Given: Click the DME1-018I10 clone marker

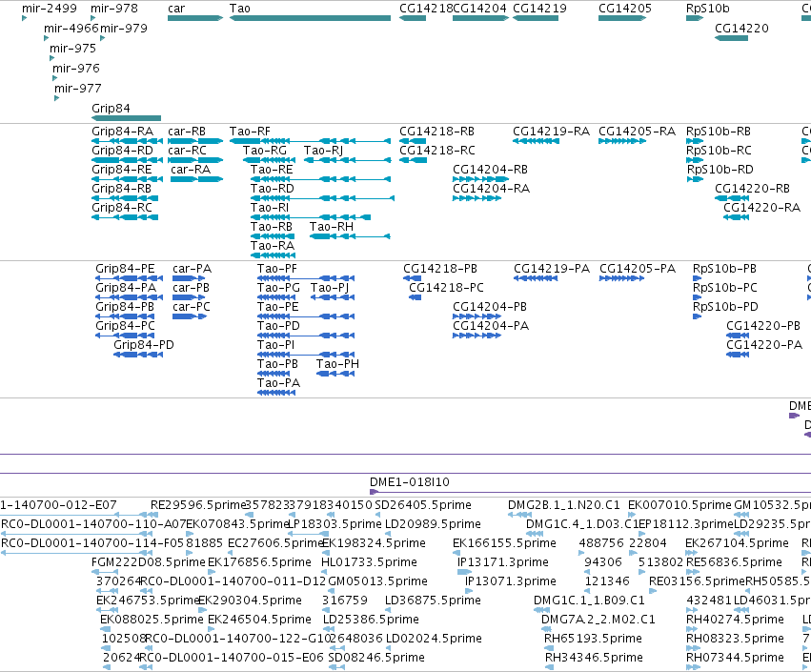Looking at the screenshot, I should coord(374,492).
